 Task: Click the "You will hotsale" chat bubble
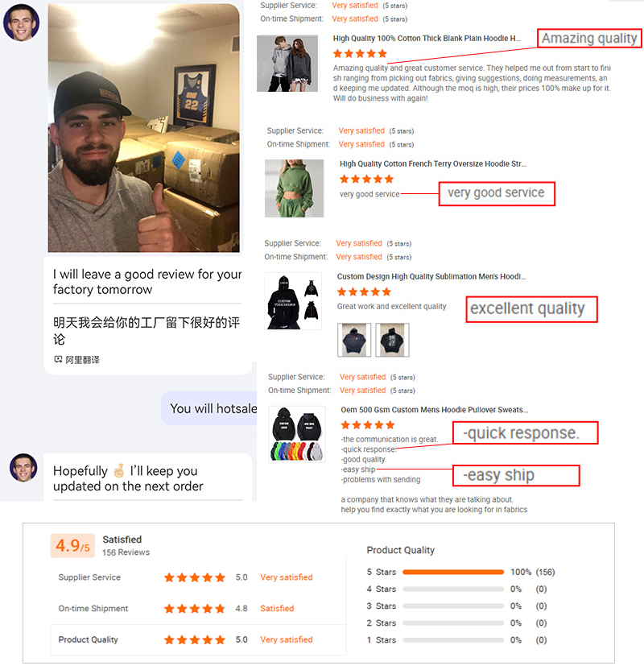(x=209, y=408)
